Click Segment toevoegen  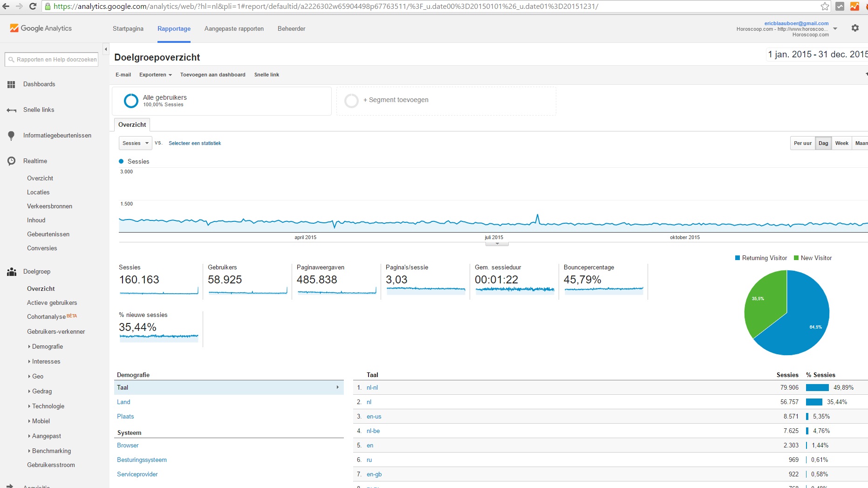click(x=396, y=100)
